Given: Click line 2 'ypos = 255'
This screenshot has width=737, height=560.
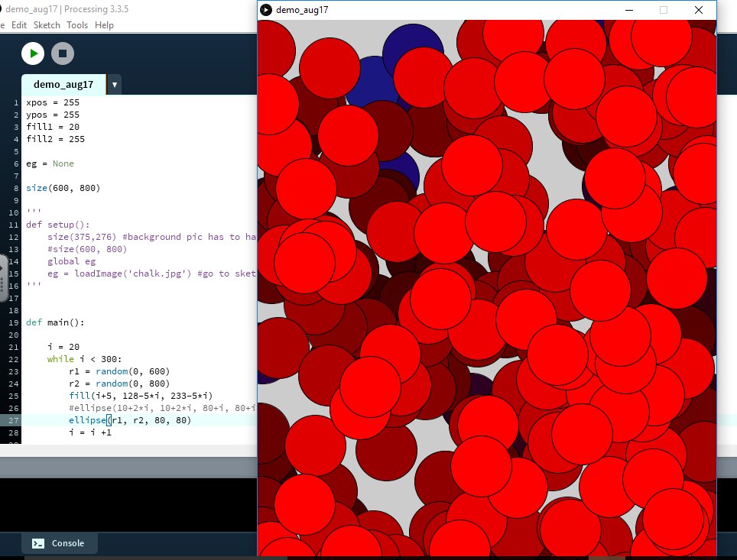Looking at the screenshot, I should (x=53, y=115).
